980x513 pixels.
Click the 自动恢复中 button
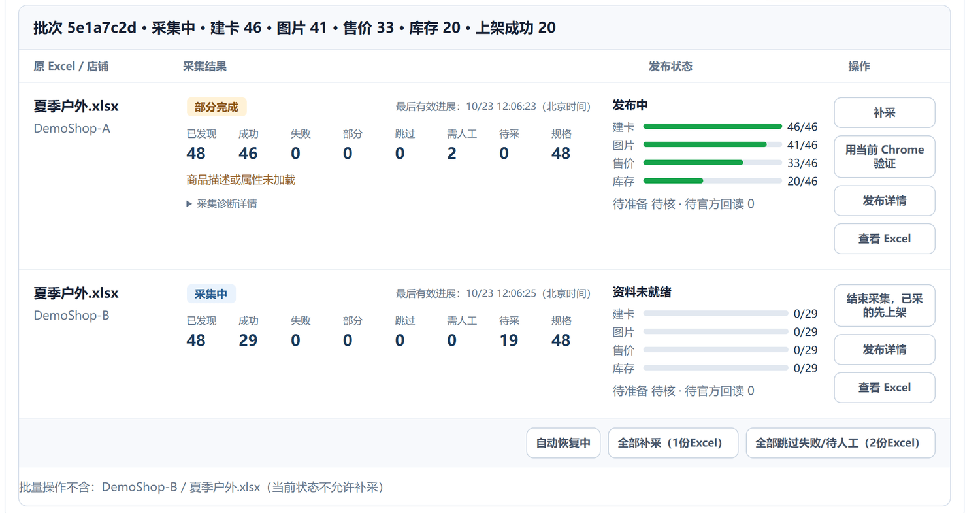point(563,443)
